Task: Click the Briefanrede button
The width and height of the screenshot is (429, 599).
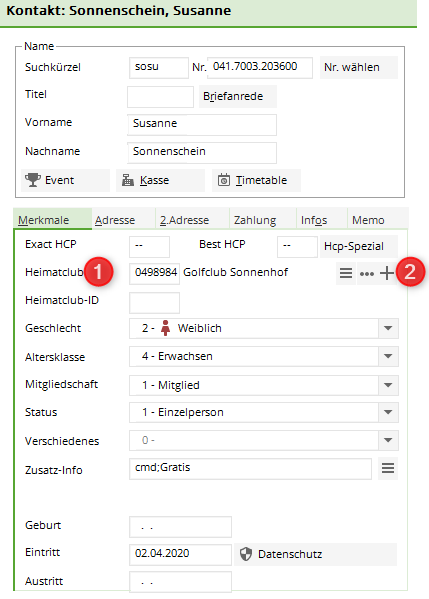Action: pos(238,96)
